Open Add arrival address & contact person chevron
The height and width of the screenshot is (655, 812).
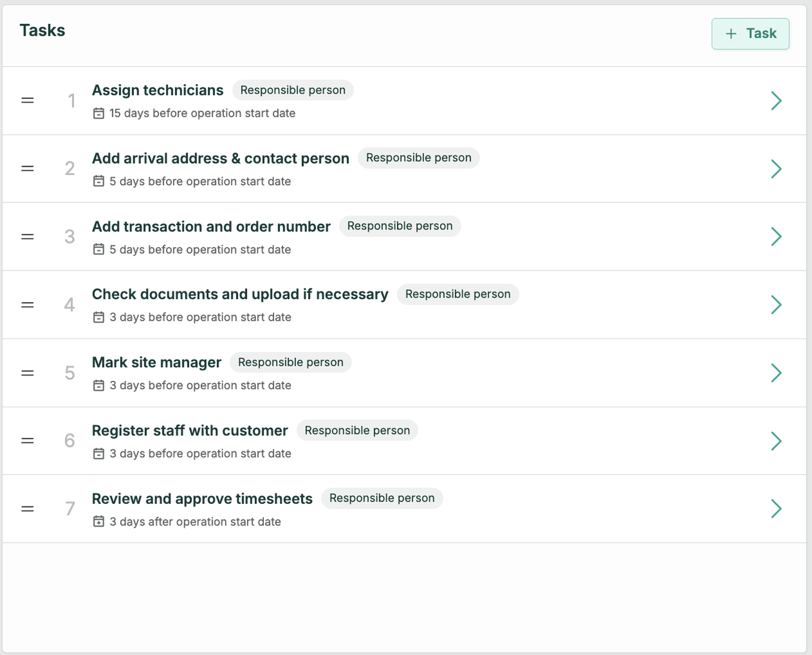[x=776, y=168]
